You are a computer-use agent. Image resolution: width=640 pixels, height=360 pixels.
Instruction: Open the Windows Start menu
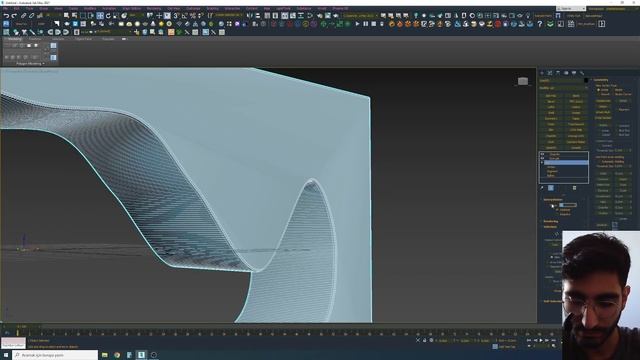coord(6,355)
